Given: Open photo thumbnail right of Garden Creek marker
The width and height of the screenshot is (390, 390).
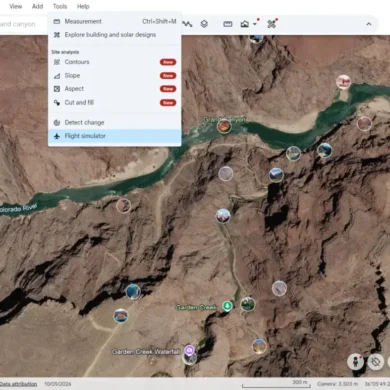Looking at the screenshot, I should click(x=248, y=304).
